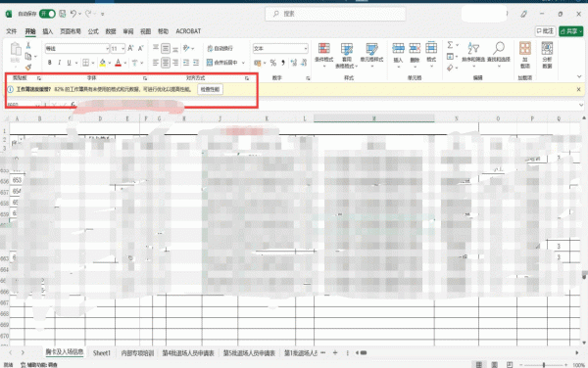The height and width of the screenshot is (368, 588).
Task: Toggle Italic formatting
Action: [59, 63]
